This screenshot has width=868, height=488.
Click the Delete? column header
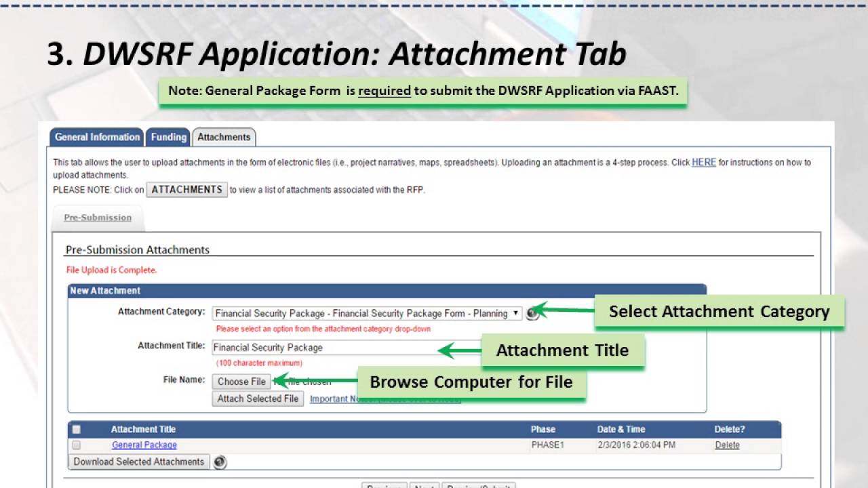(x=730, y=429)
